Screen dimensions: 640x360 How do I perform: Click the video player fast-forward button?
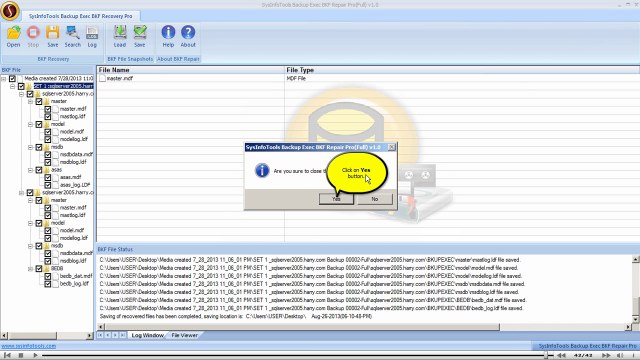(x=607, y=355)
